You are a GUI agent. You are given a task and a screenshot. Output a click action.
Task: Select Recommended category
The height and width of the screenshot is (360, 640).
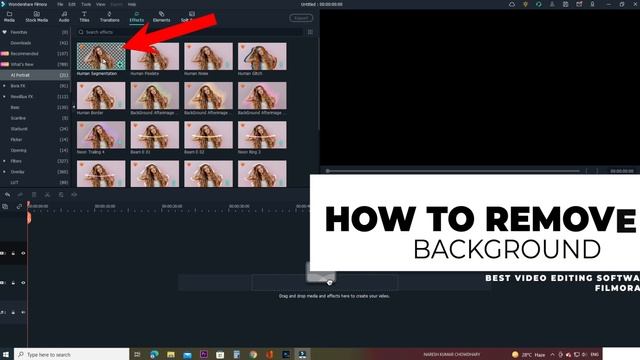(35, 53)
